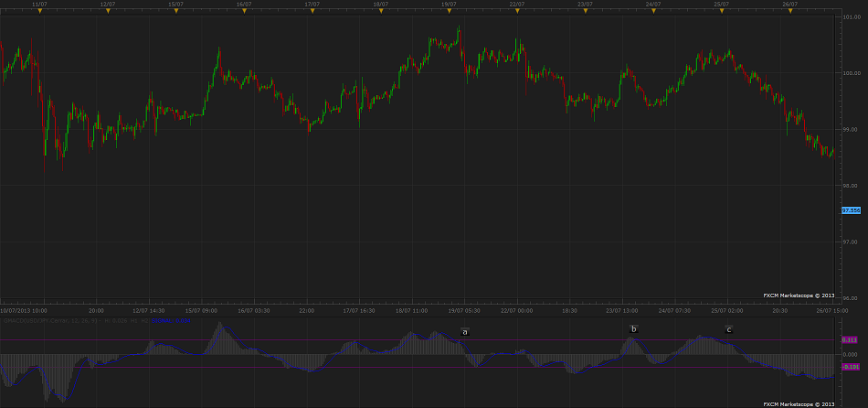
Task: Click the 15/07 yellow triangle marker
Action: tap(176, 11)
